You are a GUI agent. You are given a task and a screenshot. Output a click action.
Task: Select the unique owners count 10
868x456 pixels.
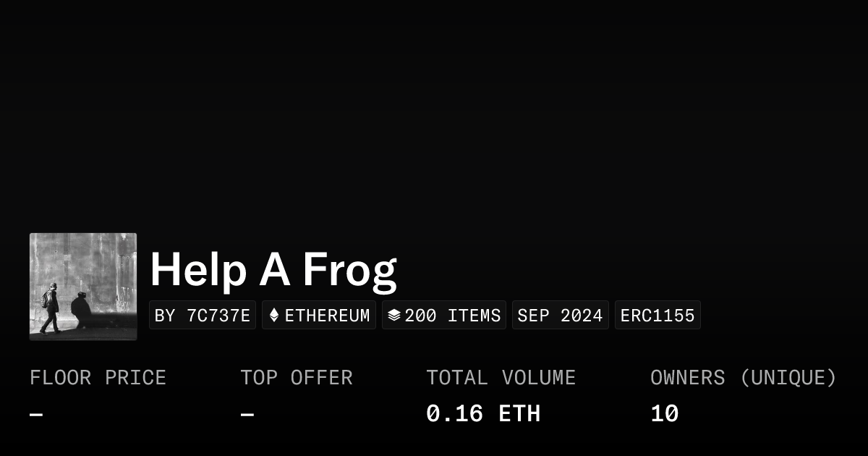664,414
